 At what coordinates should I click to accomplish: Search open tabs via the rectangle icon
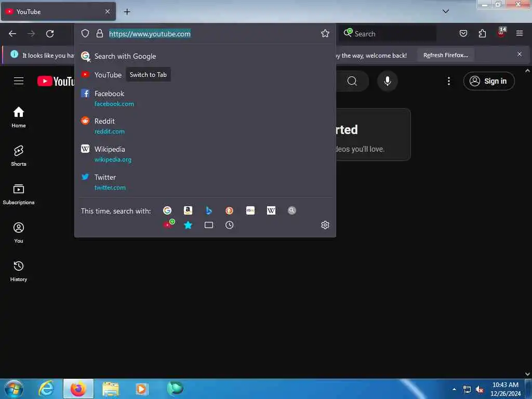[209, 225]
